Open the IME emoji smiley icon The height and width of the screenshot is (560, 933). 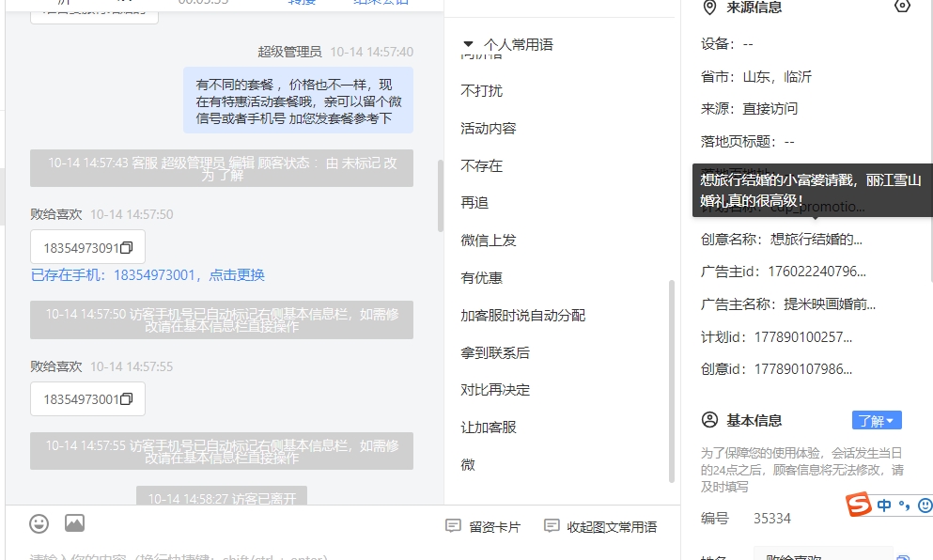coord(925,506)
